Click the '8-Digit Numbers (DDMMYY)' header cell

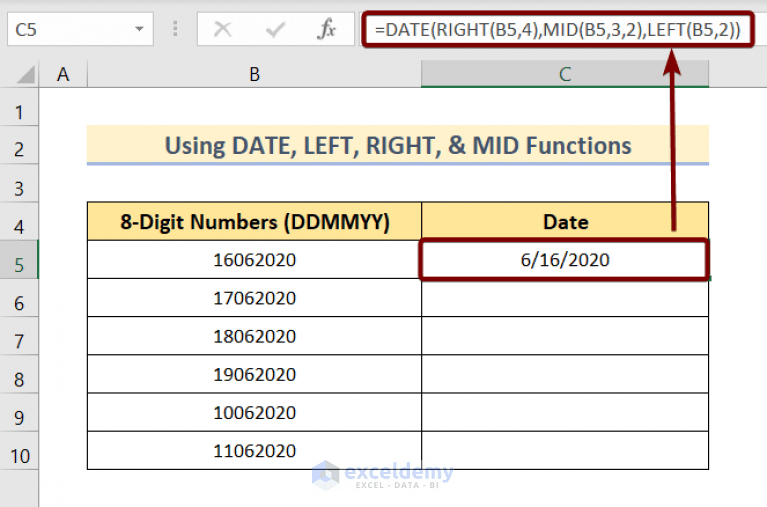pyautogui.click(x=254, y=222)
